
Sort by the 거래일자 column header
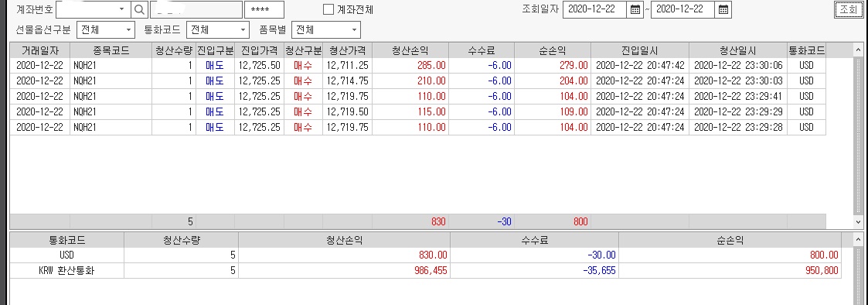click(40, 50)
